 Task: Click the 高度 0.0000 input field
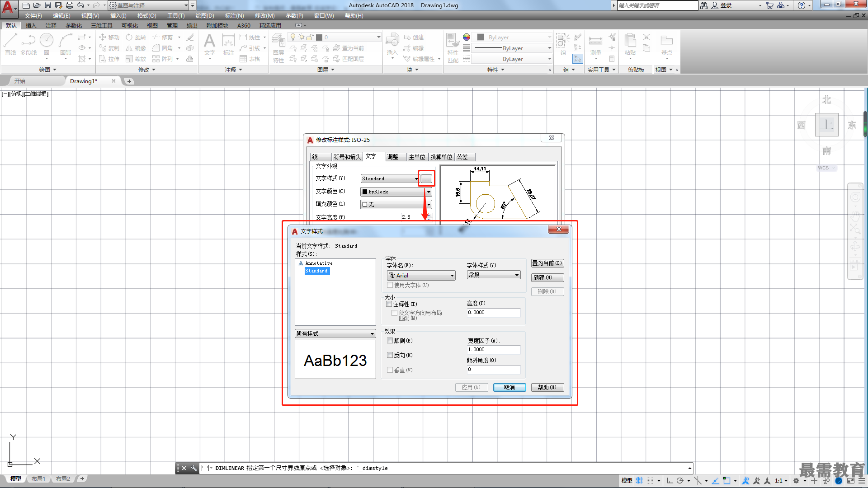[494, 312]
